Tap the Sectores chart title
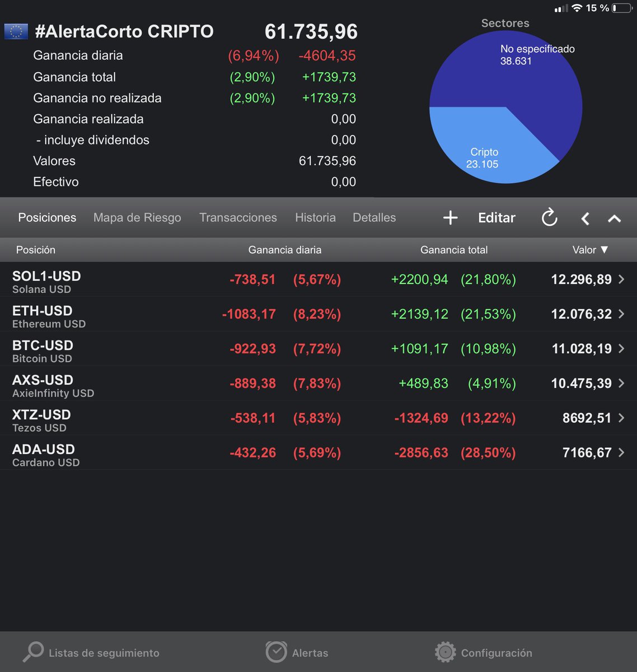Viewport: 637px width, 672px height. [505, 23]
